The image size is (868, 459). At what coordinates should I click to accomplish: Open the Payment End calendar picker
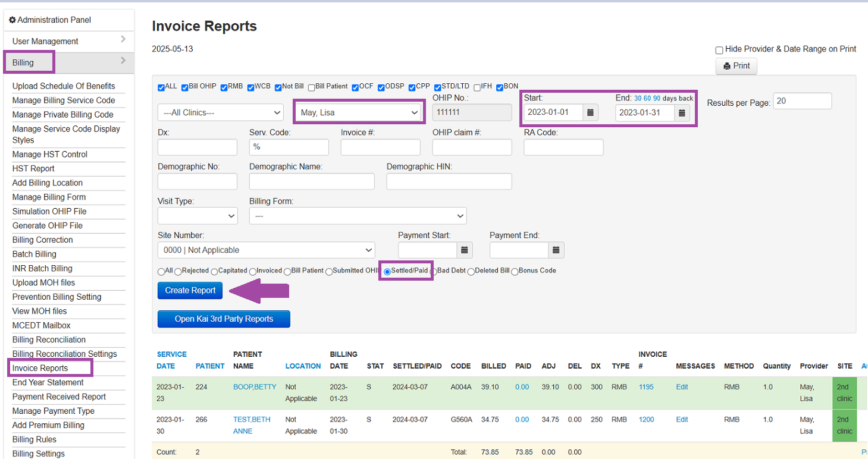556,250
